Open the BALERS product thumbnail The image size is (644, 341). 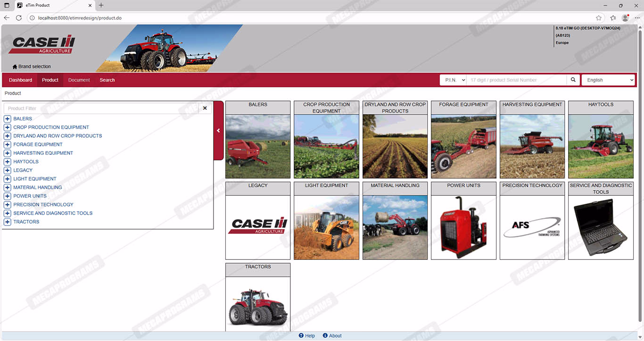(258, 140)
